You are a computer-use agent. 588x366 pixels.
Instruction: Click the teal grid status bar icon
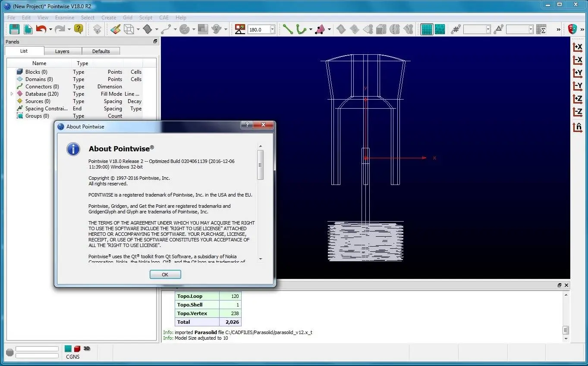68,348
